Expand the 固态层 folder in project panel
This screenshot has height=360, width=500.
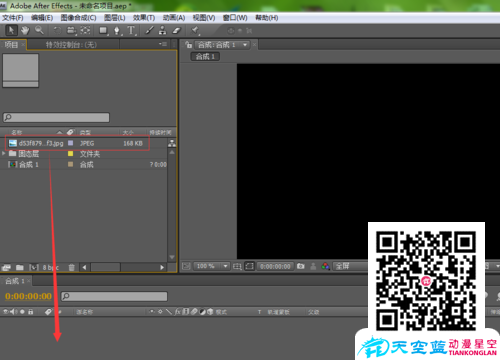tap(4, 153)
